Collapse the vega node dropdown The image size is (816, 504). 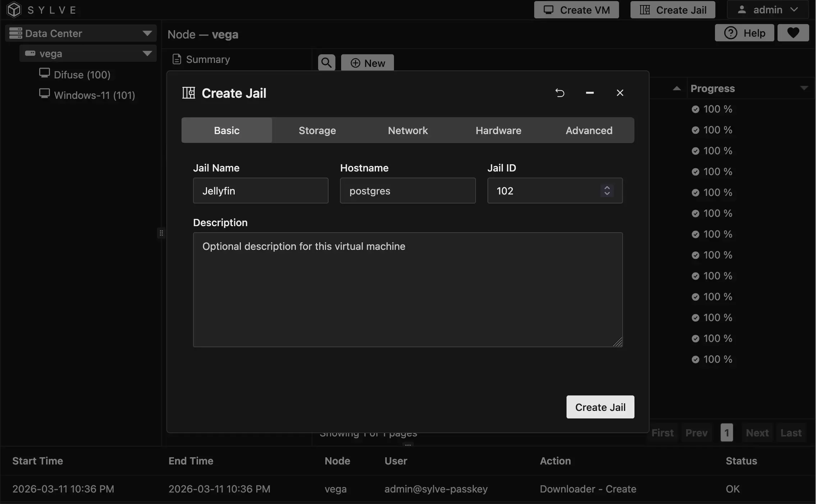[147, 53]
